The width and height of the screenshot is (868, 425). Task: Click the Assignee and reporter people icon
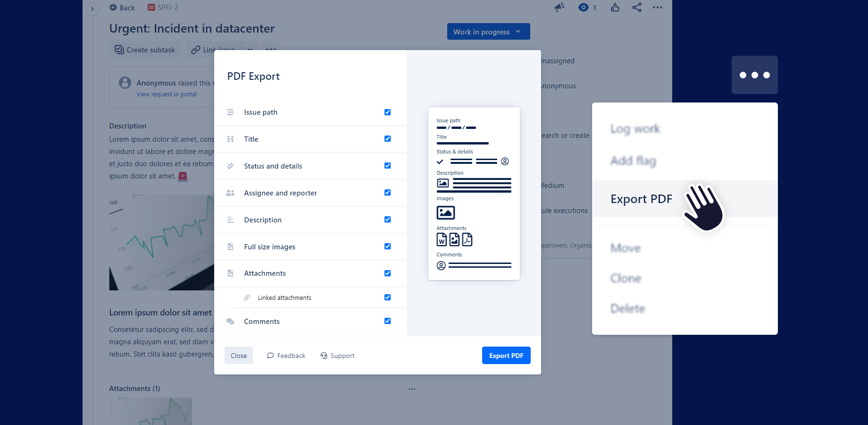[x=230, y=193]
